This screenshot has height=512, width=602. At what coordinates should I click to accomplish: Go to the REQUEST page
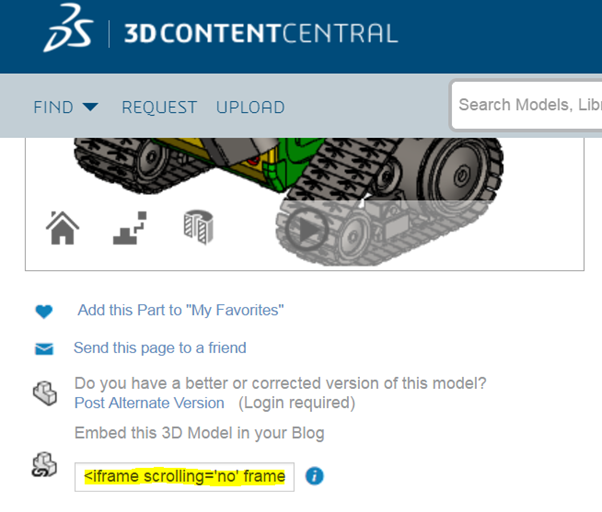pos(159,107)
